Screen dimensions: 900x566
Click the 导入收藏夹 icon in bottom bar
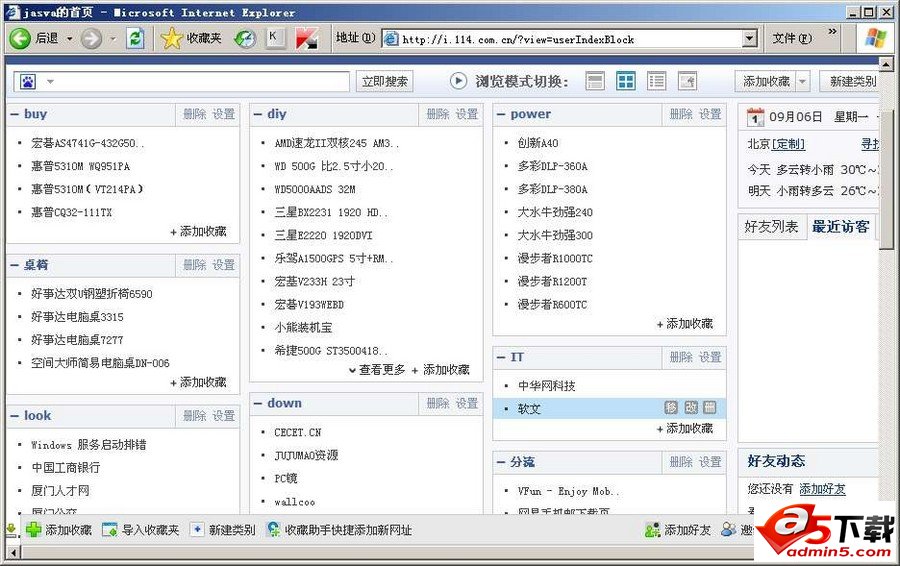pyautogui.click(x=109, y=530)
